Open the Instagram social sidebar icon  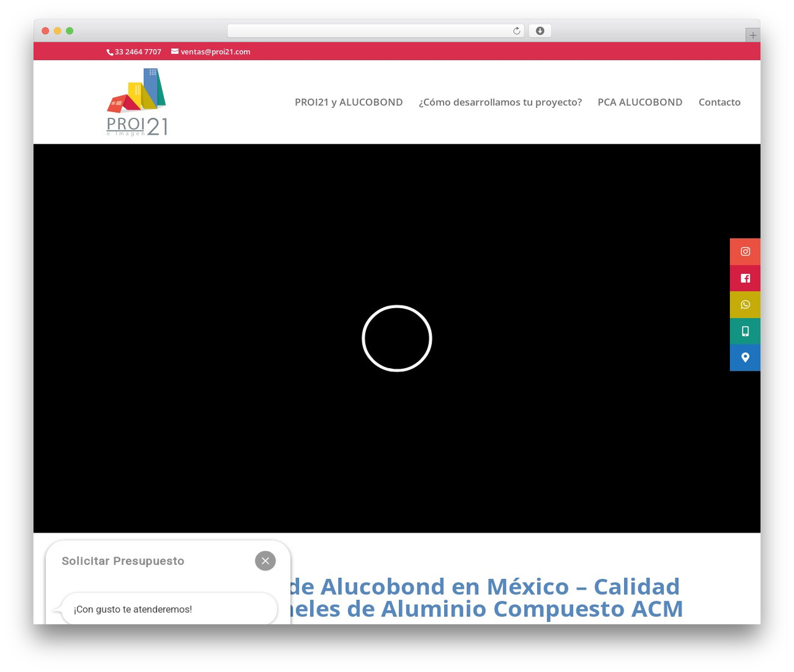tap(745, 252)
